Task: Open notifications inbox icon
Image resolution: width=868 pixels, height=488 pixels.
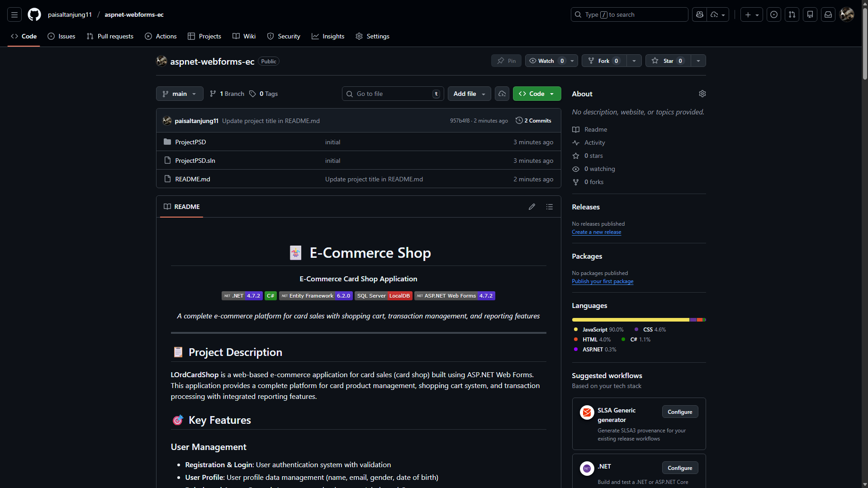Action: coord(828,14)
